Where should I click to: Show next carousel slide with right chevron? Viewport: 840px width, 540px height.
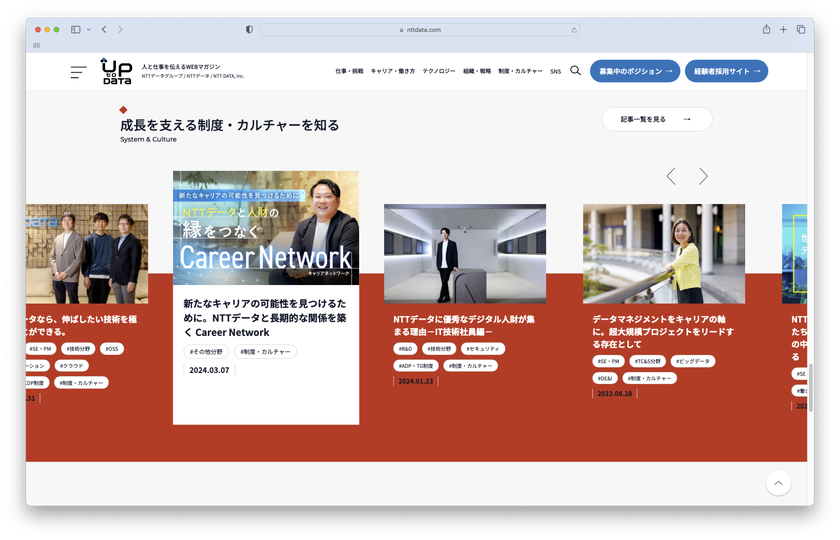tap(703, 176)
